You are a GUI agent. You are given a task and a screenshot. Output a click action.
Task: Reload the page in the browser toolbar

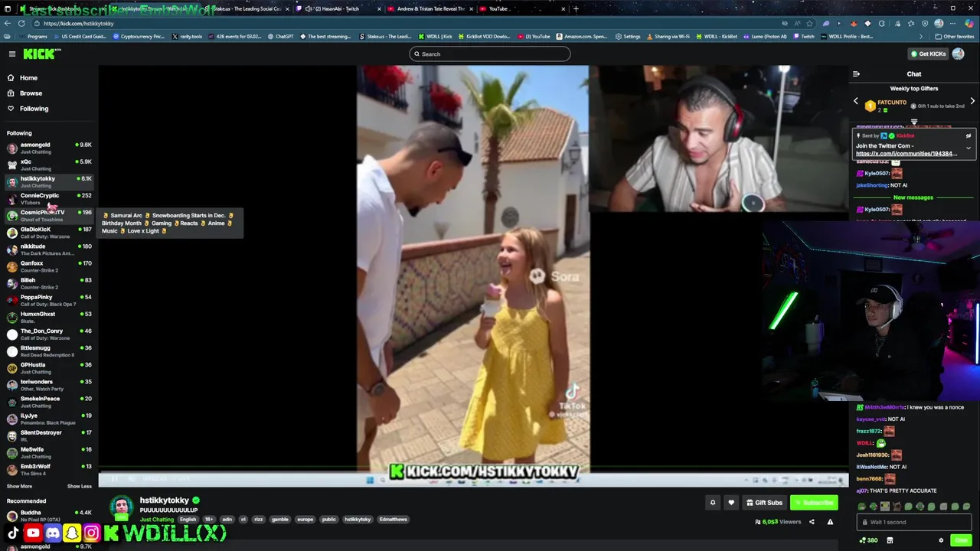(21, 23)
